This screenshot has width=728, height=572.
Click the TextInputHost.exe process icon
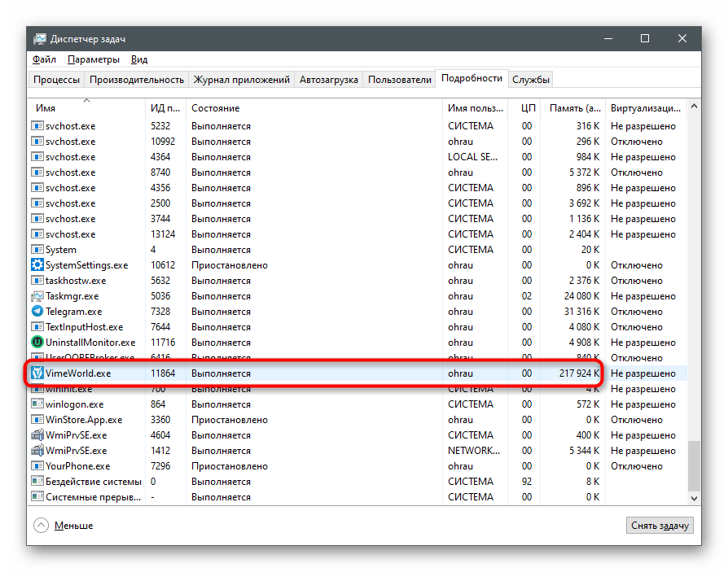pyautogui.click(x=37, y=326)
